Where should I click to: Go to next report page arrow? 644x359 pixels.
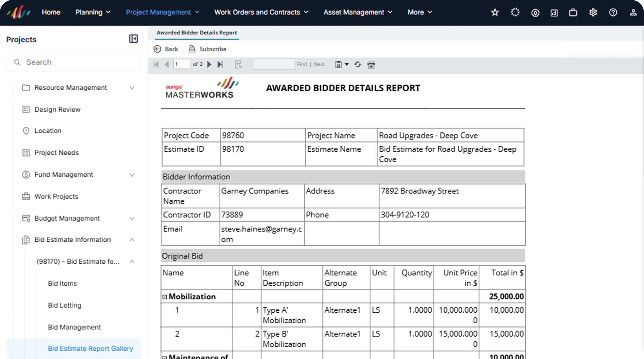click(209, 64)
